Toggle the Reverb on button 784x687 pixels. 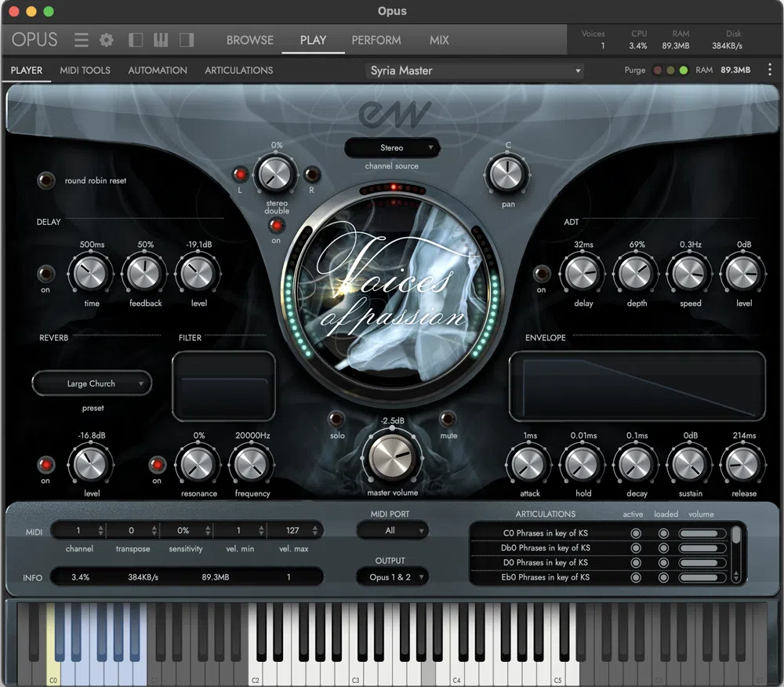click(x=45, y=464)
